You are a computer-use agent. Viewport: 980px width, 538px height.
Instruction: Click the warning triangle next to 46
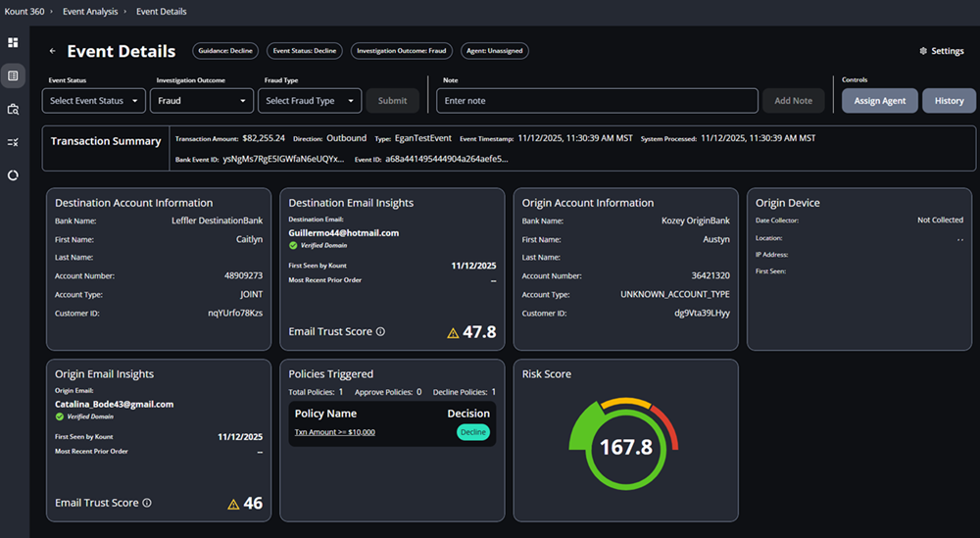tap(233, 505)
